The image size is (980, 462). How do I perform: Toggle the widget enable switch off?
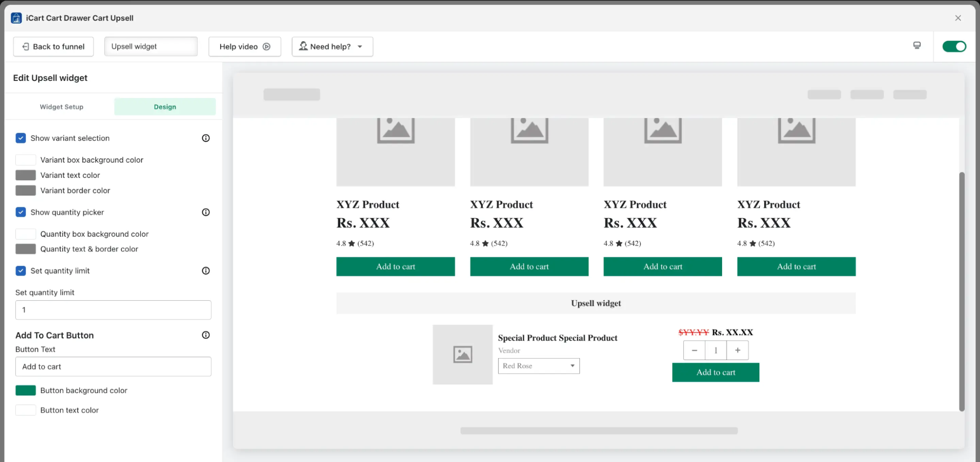[x=954, y=47]
